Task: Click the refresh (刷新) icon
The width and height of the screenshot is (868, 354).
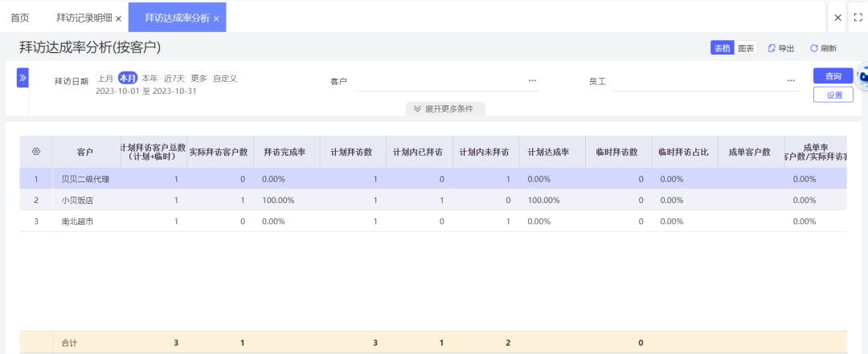Action: (x=813, y=49)
